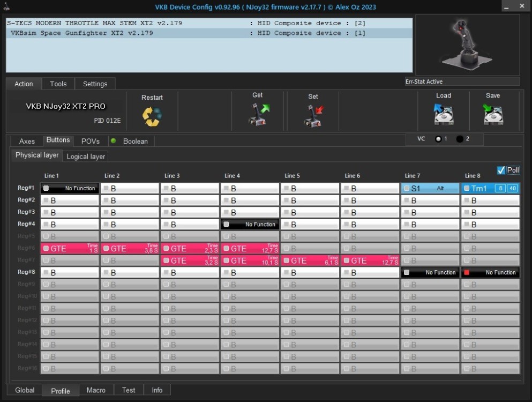Click Reg#1 Line 1 No Function cell
Image resolution: width=532 pixels, height=402 pixels.
pyautogui.click(x=70, y=188)
